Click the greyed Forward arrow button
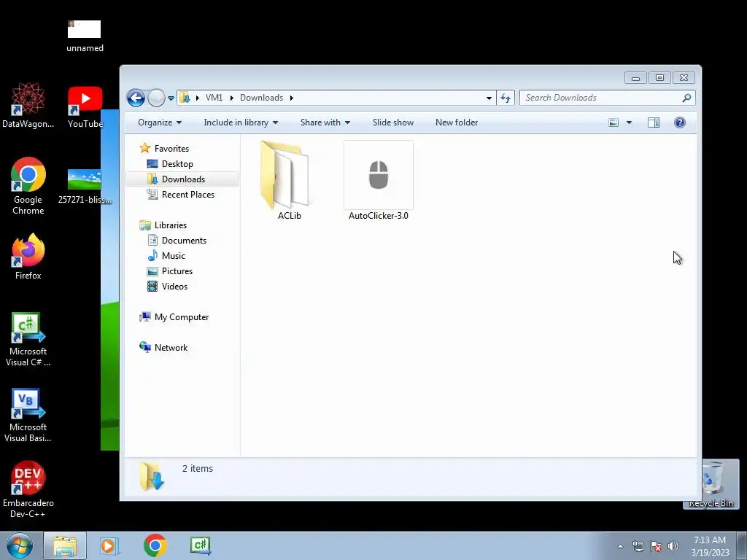Image resolution: width=747 pixels, height=560 pixels. [x=156, y=98]
